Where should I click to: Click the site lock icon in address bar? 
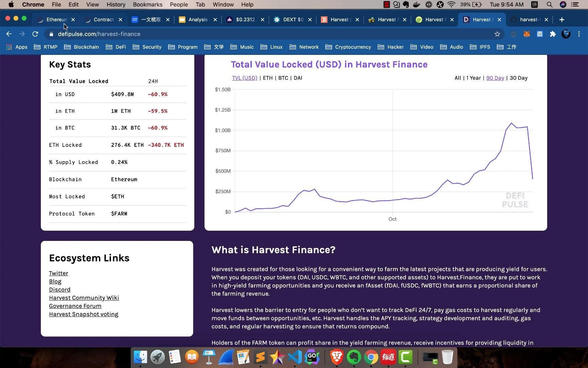pos(51,34)
